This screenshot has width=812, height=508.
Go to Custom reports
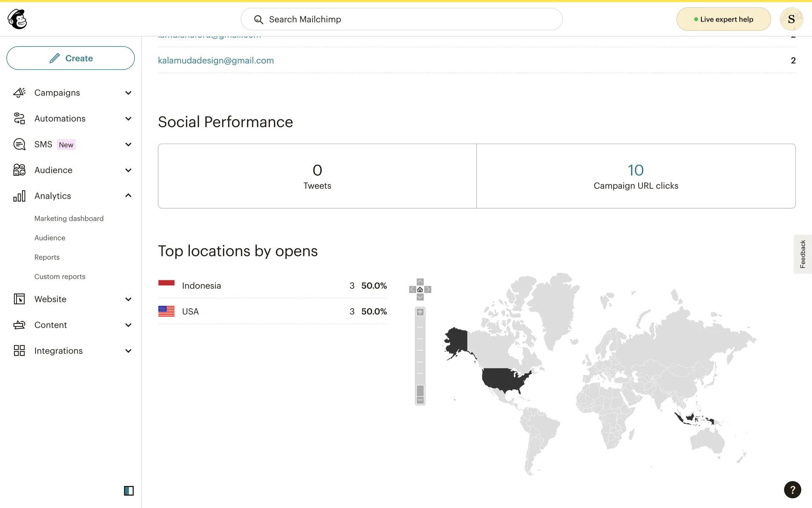60,276
